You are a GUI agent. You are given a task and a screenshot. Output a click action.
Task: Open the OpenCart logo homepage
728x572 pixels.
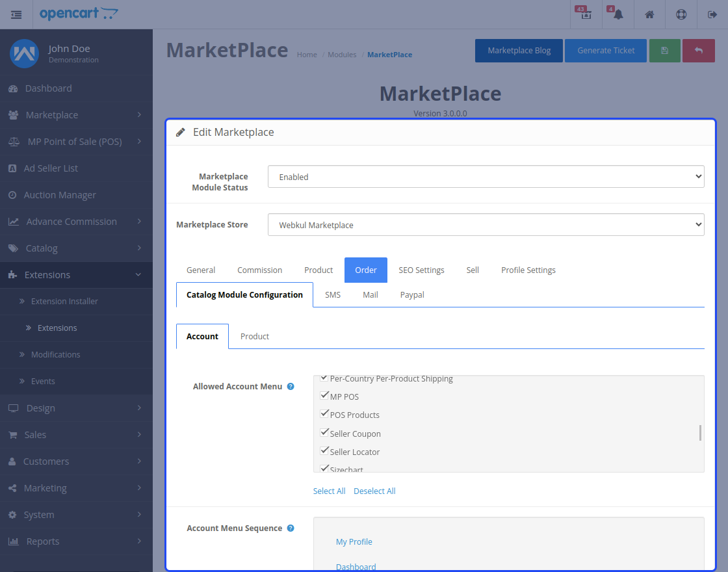(79, 14)
